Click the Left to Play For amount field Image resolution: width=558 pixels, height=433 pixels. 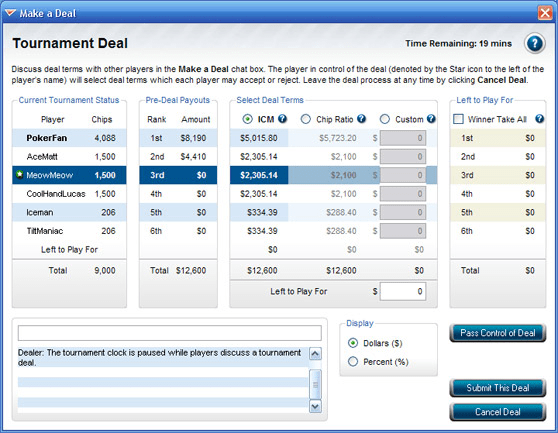403,291
